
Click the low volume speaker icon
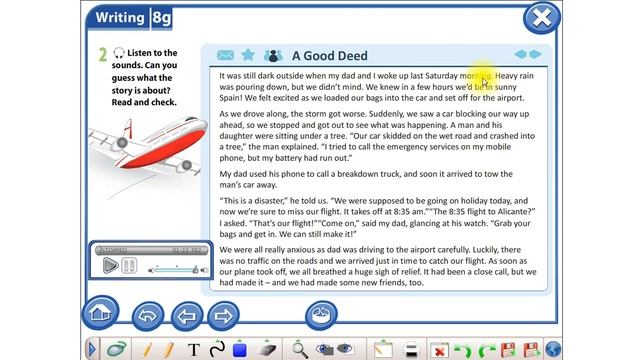click(151, 270)
